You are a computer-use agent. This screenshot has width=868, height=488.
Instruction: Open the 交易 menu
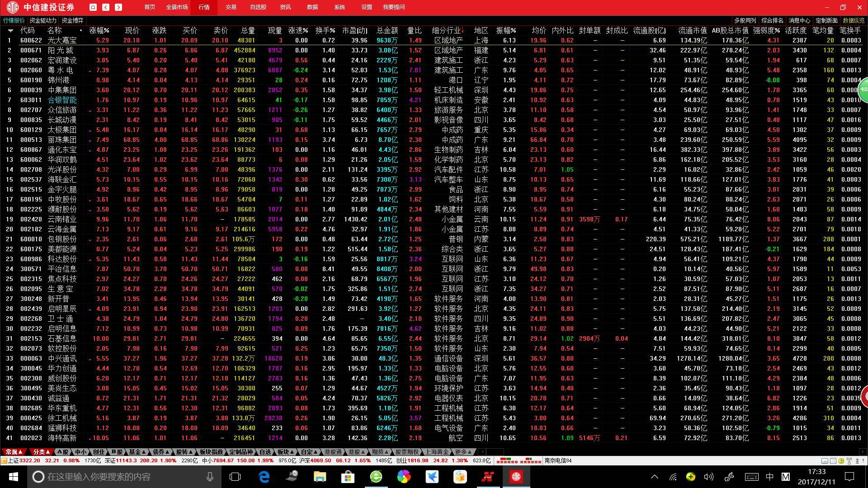[x=231, y=7]
